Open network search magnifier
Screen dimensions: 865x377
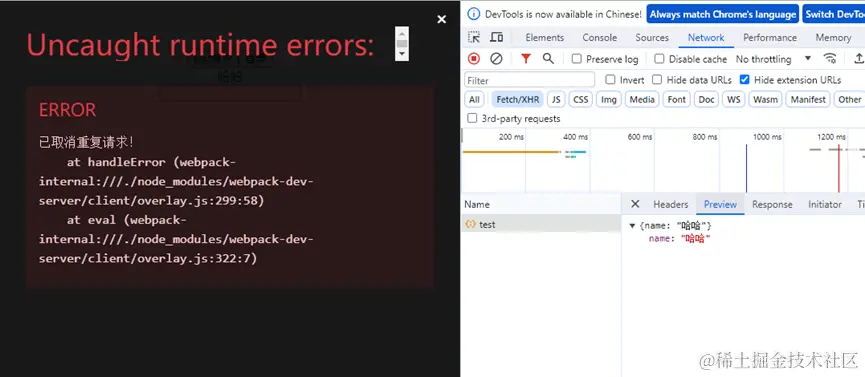click(x=548, y=59)
